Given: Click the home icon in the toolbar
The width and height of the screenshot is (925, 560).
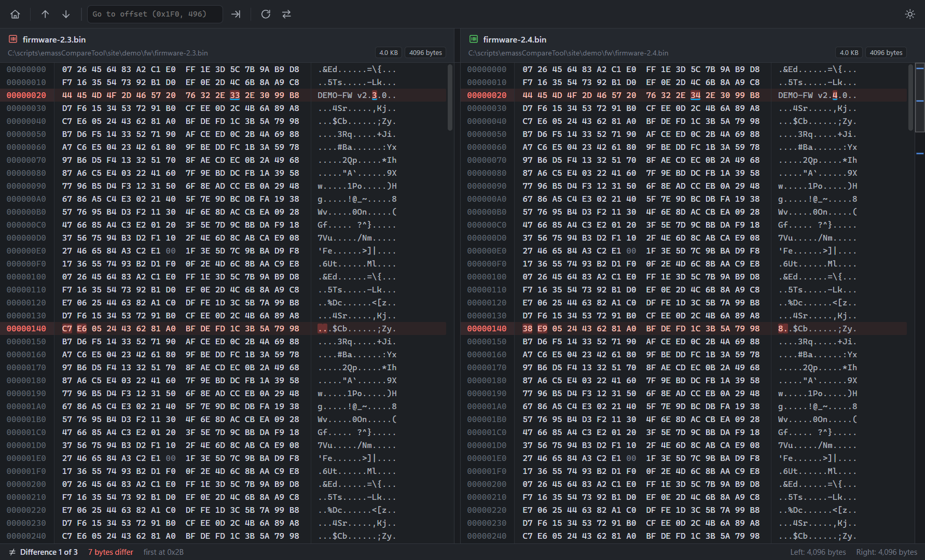Looking at the screenshot, I should pos(16,14).
